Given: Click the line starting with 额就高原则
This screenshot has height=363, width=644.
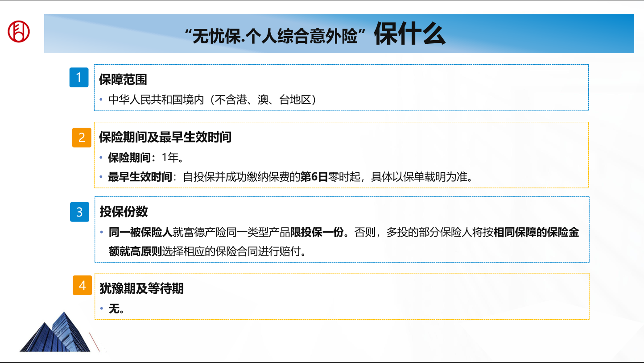Looking at the screenshot, I should pos(208,251).
